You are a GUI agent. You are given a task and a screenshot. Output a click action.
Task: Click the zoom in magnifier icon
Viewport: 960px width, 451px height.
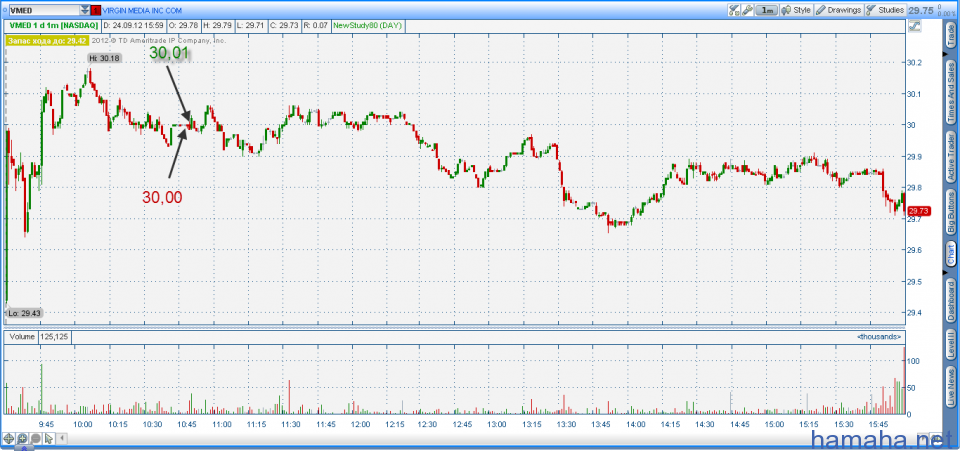coord(22,438)
